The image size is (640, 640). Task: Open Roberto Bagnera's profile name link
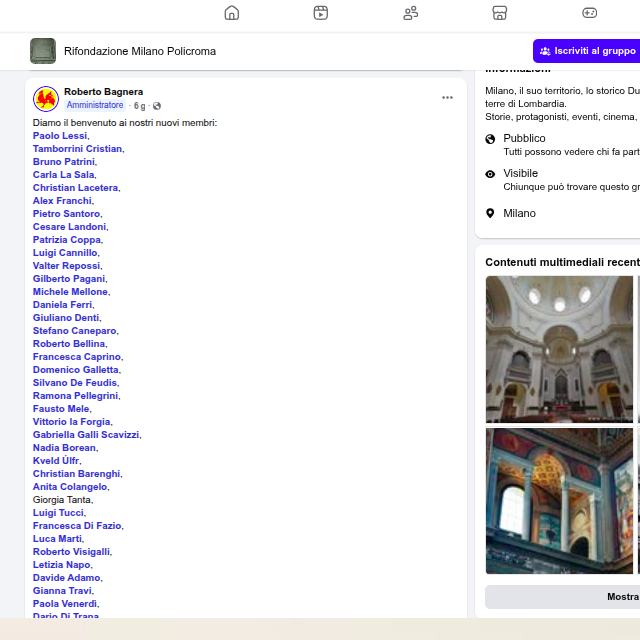click(x=104, y=92)
